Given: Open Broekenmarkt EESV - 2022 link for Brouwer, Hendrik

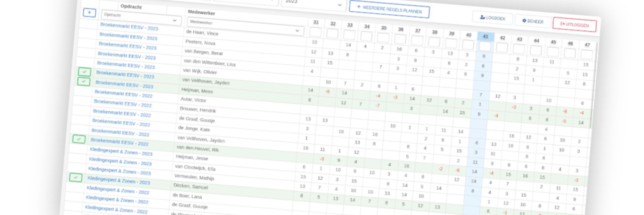Looking at the screenshot, I should click(123, 103).
